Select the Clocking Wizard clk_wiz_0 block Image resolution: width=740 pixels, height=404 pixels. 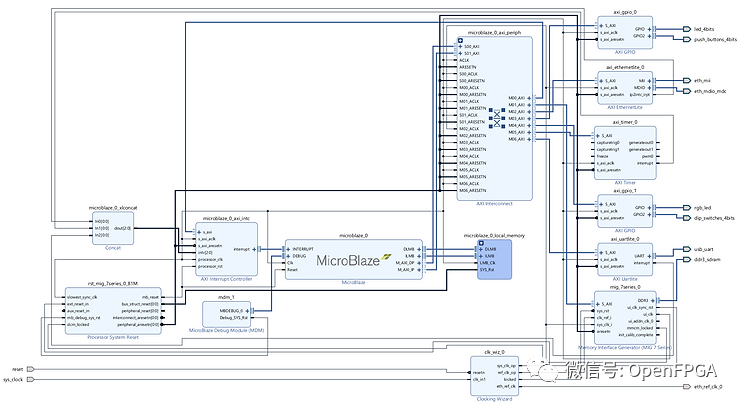click(494, 377)
